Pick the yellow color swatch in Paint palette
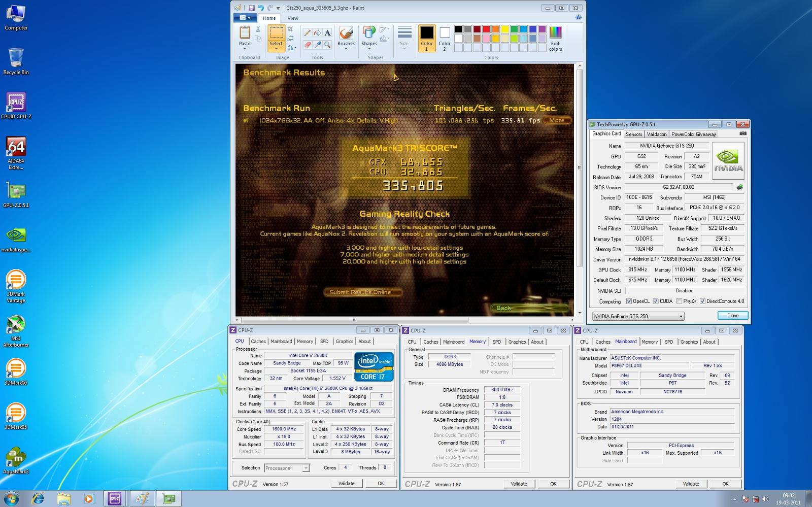 [x=505, y=29]
